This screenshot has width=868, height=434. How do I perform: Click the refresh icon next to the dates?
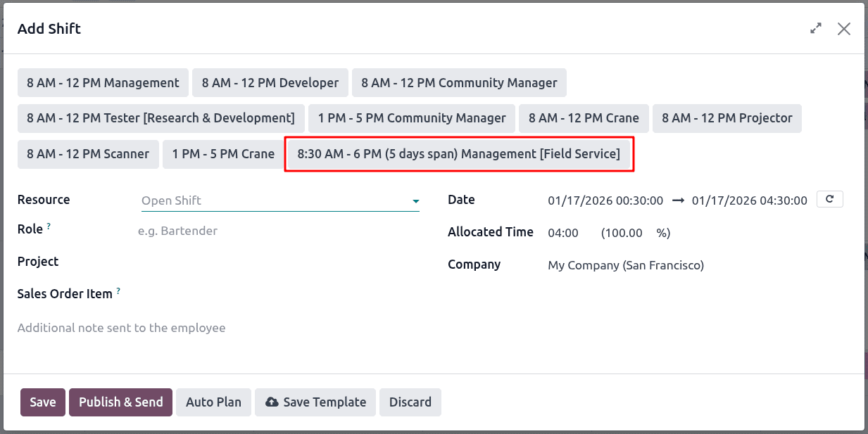coord(829,199)
